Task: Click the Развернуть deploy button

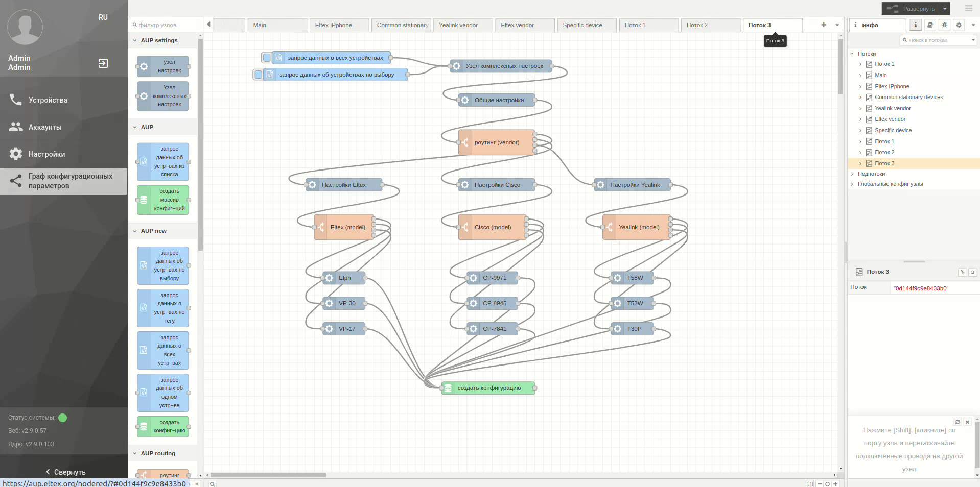Action: pos(911,8)
